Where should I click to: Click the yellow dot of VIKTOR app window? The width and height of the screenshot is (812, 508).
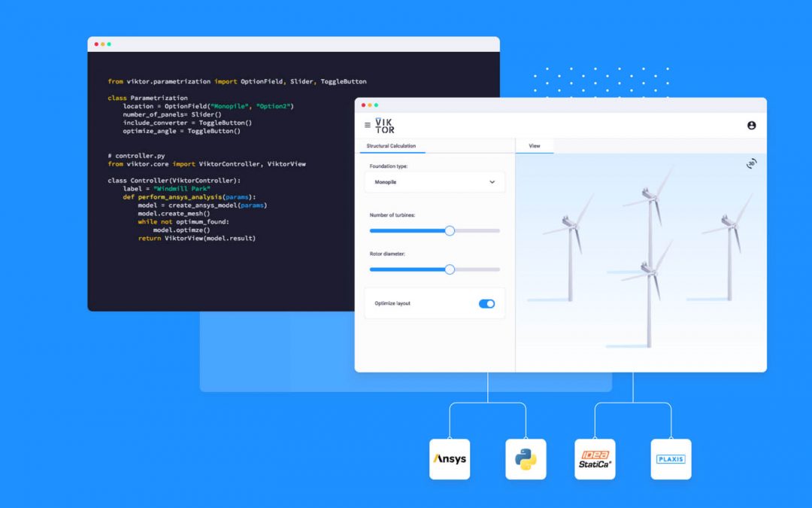pyautogui.click(x=370, y=105)
